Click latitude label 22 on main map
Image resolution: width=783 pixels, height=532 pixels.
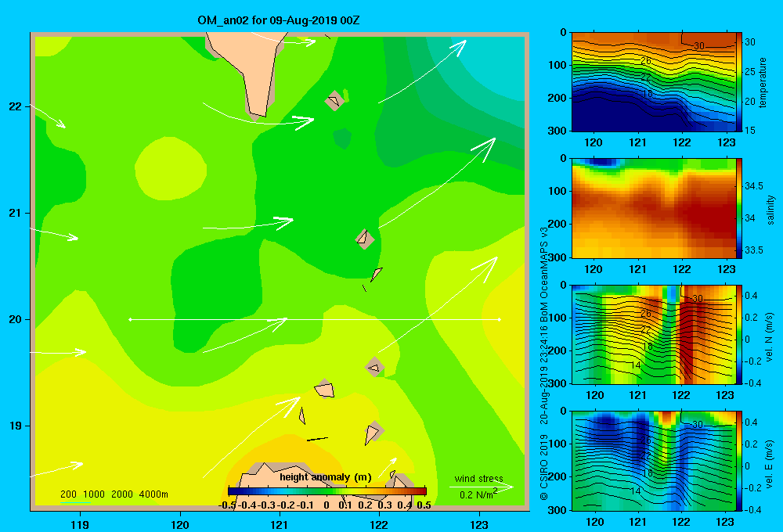[x=15, y=106]
